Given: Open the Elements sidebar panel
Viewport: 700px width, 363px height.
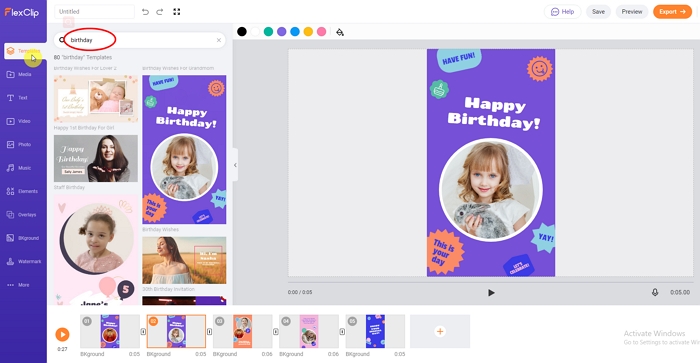Looking at the screenshot, I should (22, 191).
